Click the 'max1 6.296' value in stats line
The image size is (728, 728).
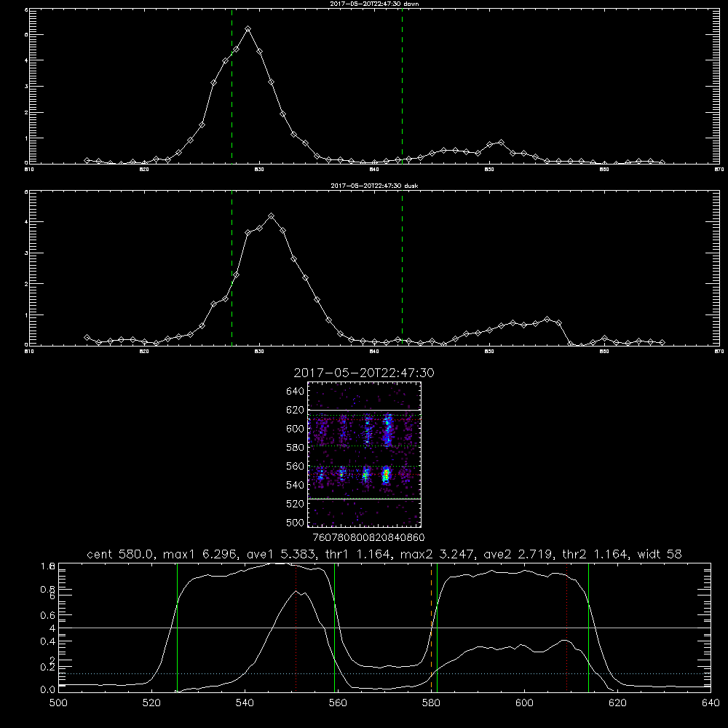(198, 554)
